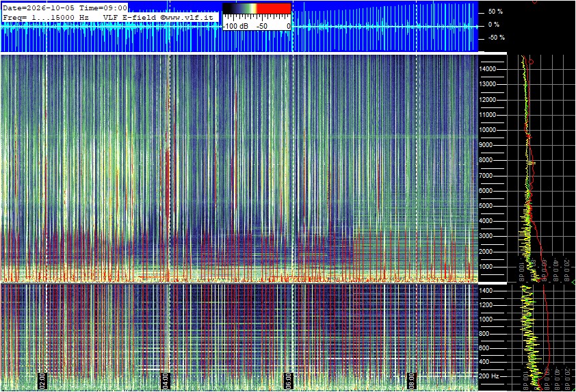
Task: Click the -20.0 dB label in the upper spectrum plot
Action: tap(566, 270)
